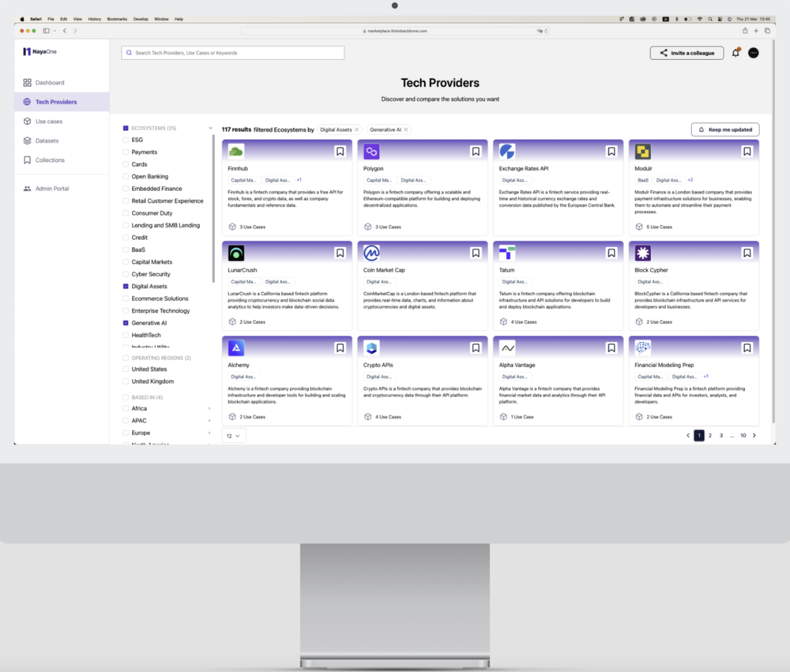Open Safari's History menu

tap(95, 19)
